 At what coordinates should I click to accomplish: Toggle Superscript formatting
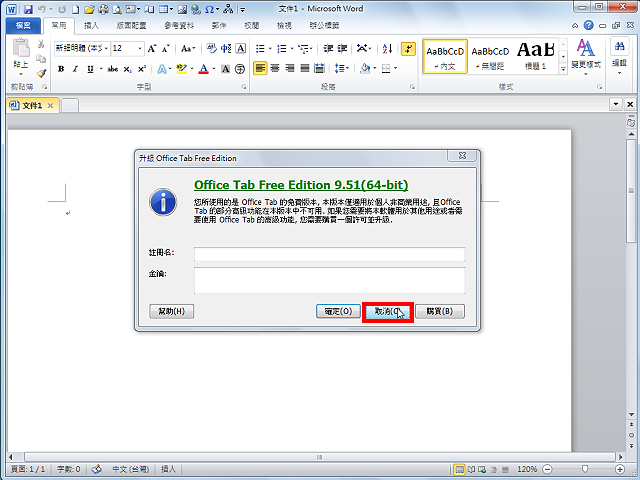(142, 69)
